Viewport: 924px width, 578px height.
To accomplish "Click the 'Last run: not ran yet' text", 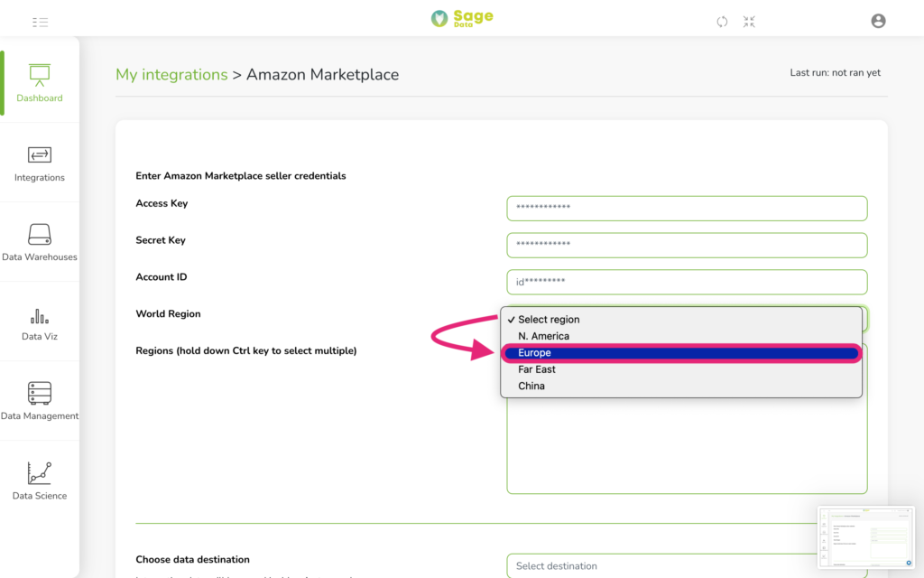I will pos(835,72).
